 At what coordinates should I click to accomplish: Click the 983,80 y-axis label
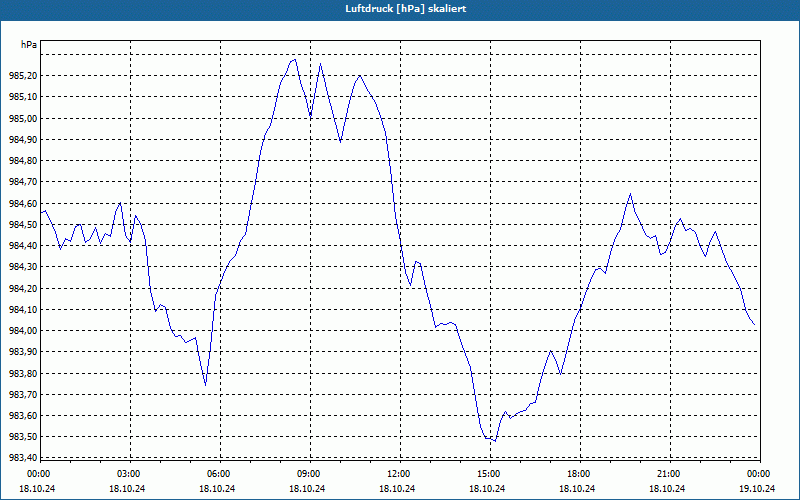[23, 373]
